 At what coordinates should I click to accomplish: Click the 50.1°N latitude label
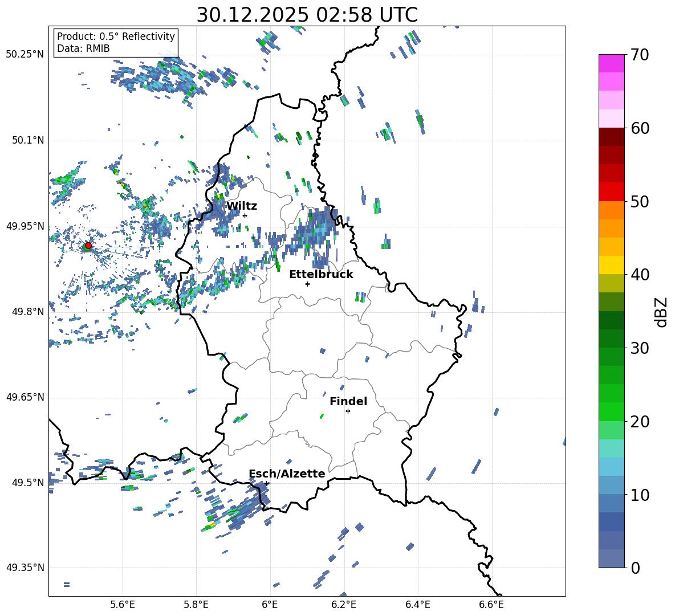[28, 140]
